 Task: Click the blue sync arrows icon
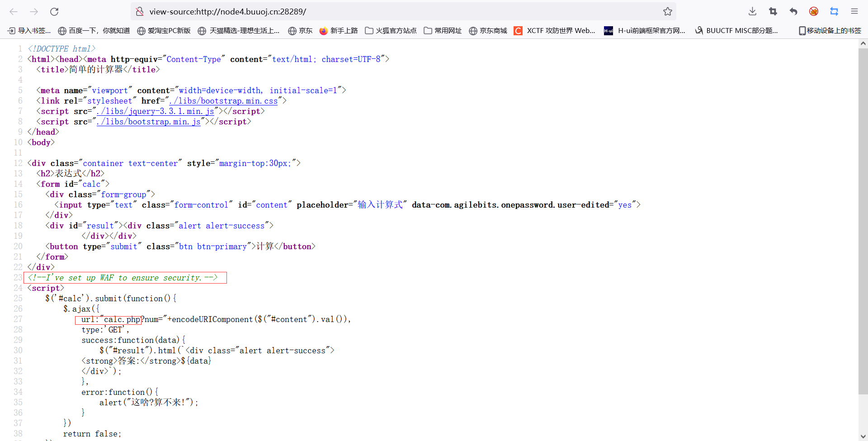point(835,12)
